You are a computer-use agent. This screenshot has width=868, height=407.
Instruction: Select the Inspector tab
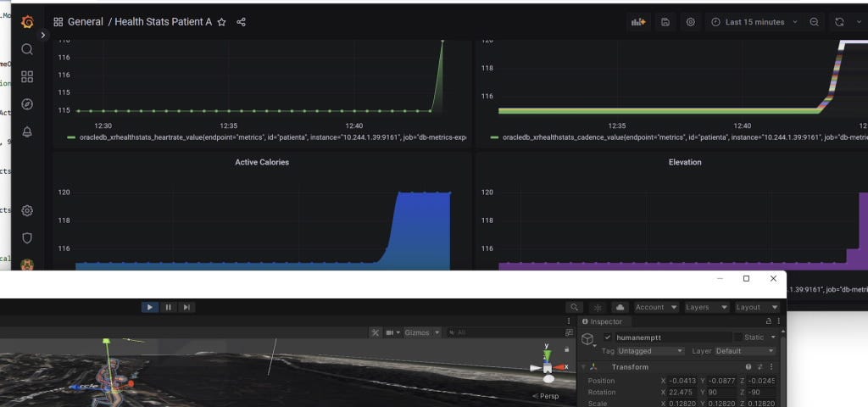tap(603, 321)
